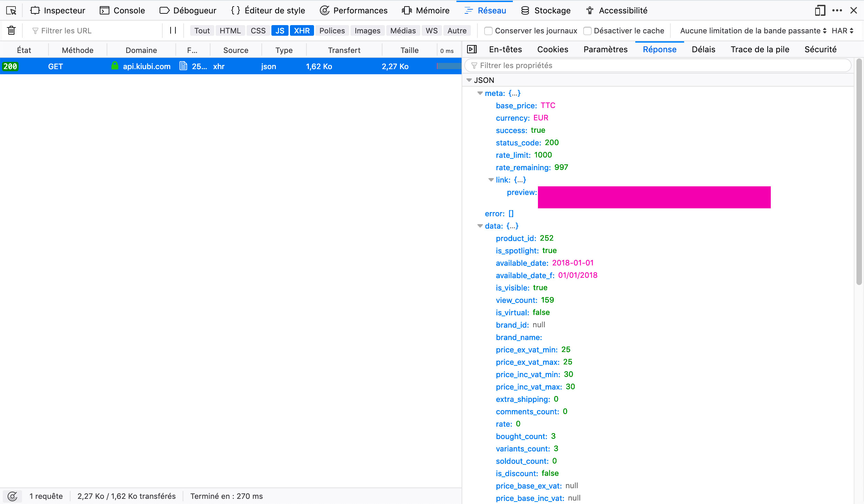The height and width of the screenshot is (504, 864).
Task: Click the response panel vertical scrollbar
Action: click(x=859, y=172)
